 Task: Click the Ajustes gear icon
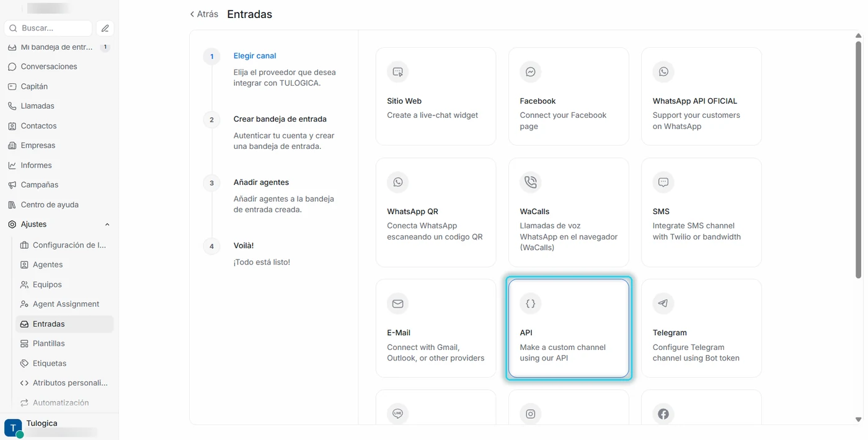pos(12,224)
